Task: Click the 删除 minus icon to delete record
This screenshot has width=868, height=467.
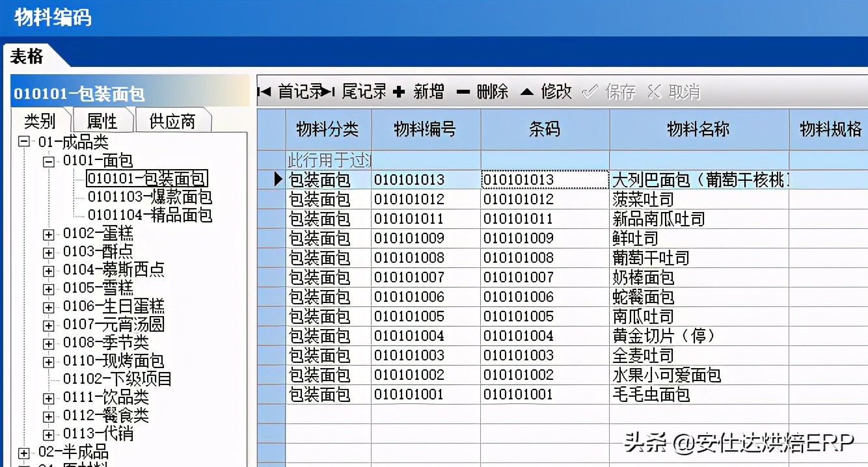Action: 463,92
